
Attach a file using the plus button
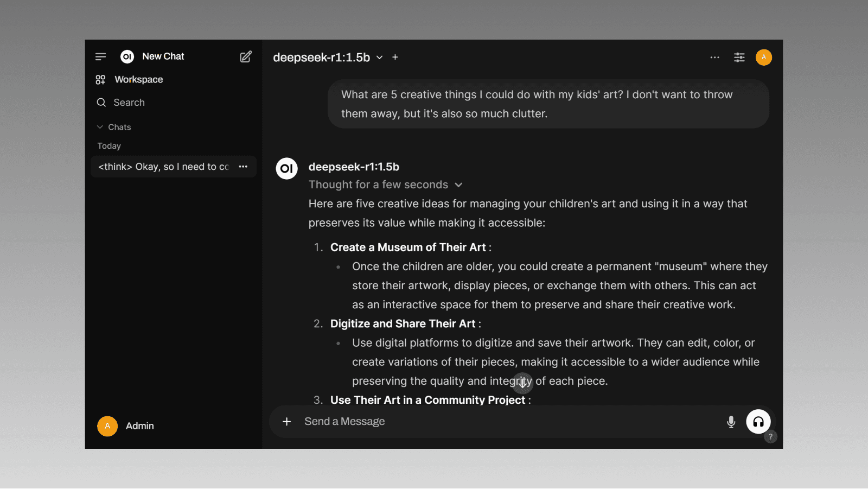pos(287,422)
